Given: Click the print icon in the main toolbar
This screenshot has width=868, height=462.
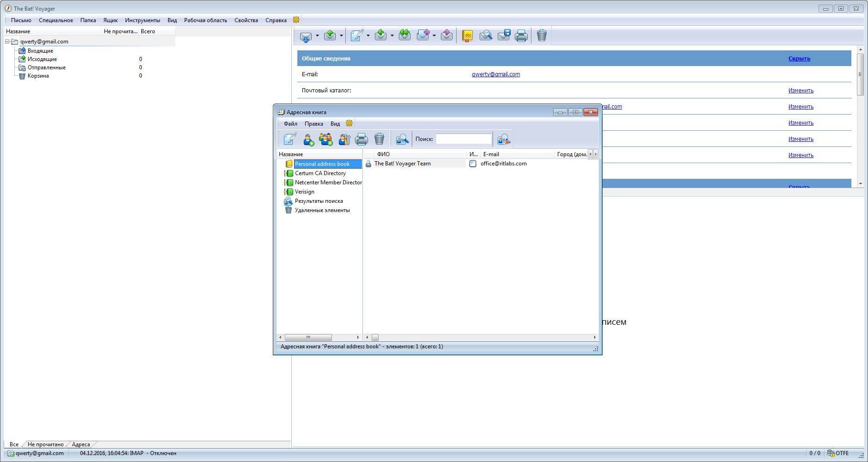Looking at the screenshot, I should (521, 36).
